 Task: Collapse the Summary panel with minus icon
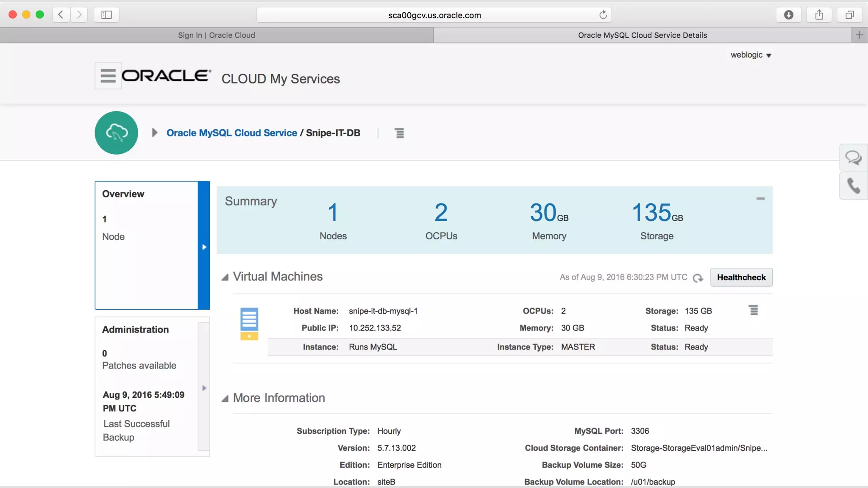coord(760,198)
